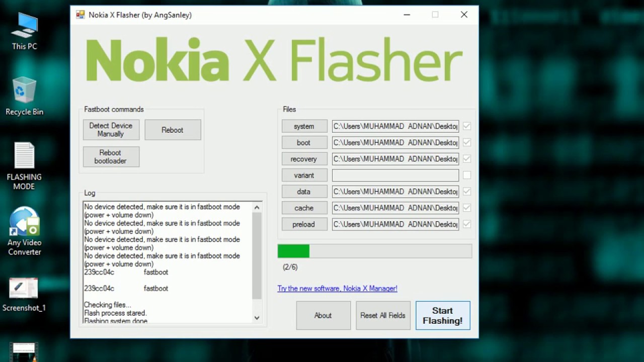Click the Detect Device Manually button
The image size is (644, 362).
point(111,130)
